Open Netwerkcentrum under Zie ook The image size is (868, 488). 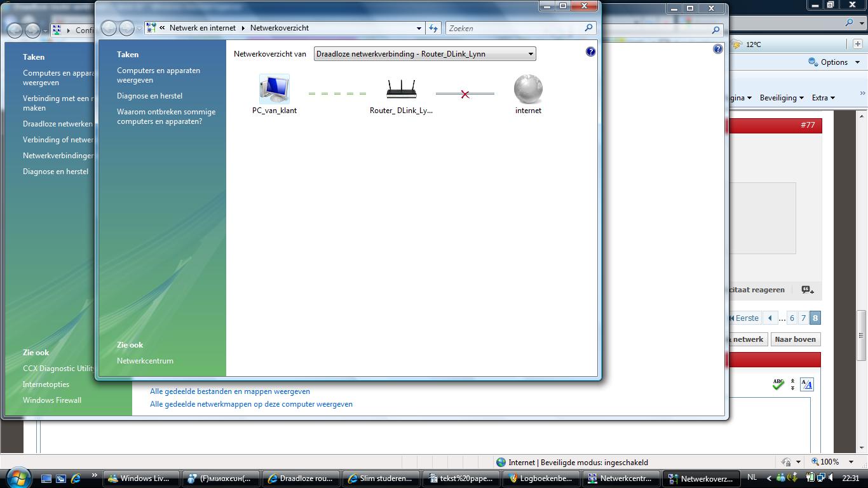(145, 361)
